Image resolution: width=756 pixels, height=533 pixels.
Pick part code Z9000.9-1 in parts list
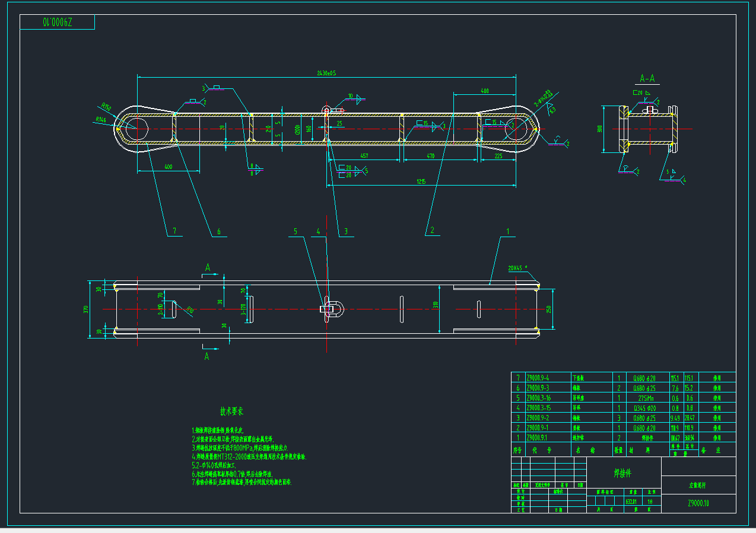537,427
